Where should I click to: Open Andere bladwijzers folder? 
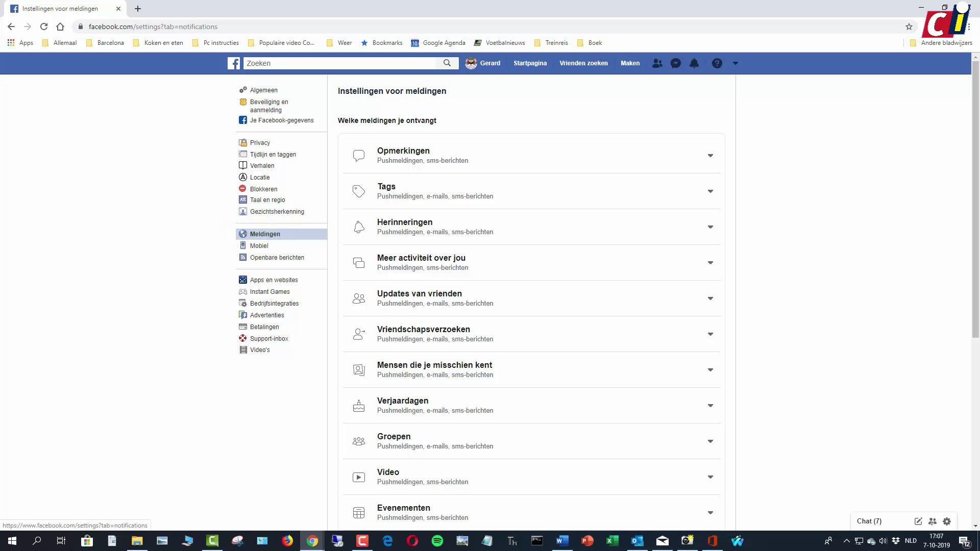tap(941, 43)
